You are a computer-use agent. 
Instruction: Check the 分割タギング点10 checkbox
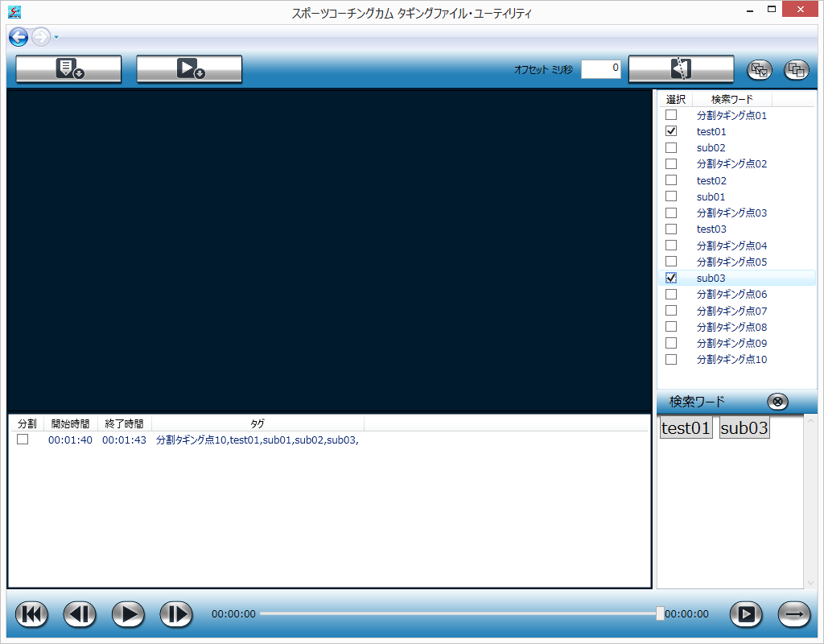(671, 360)
